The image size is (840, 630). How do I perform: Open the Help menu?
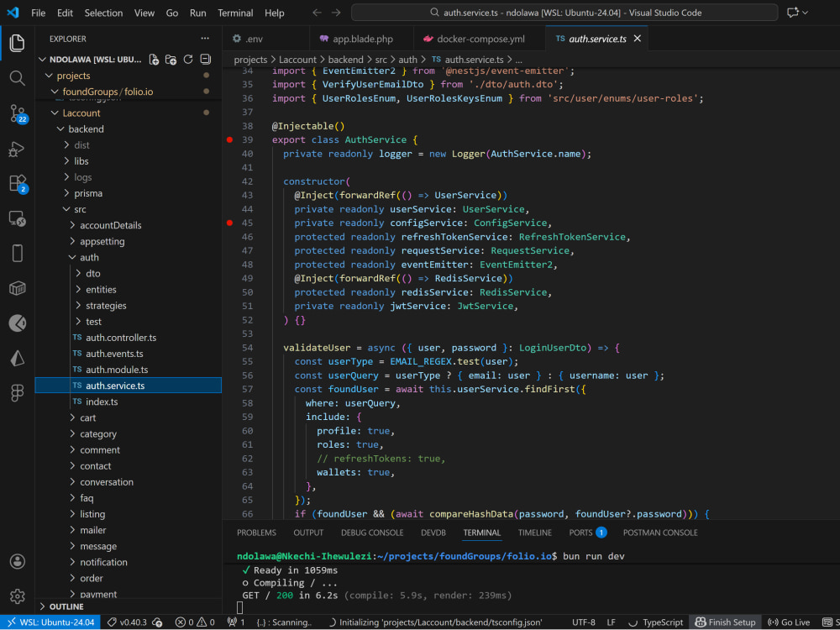coord(275,13)
